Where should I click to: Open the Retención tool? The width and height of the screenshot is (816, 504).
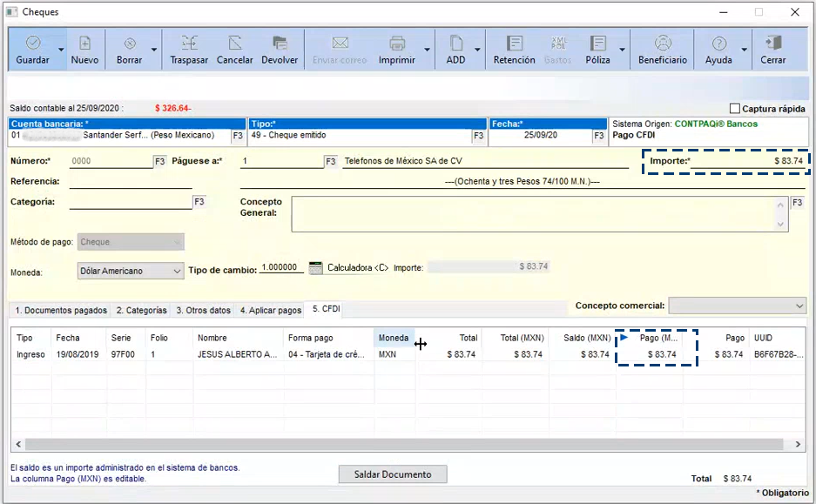(x=514, y=44)
